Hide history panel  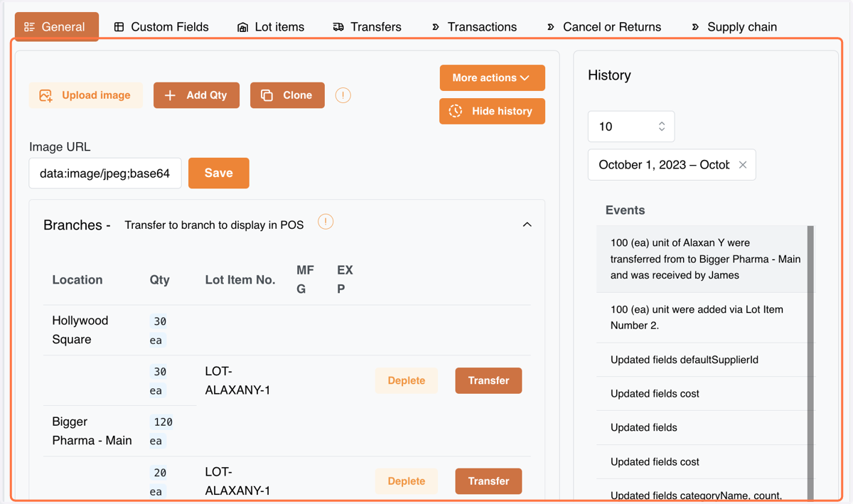click(492, 111)
